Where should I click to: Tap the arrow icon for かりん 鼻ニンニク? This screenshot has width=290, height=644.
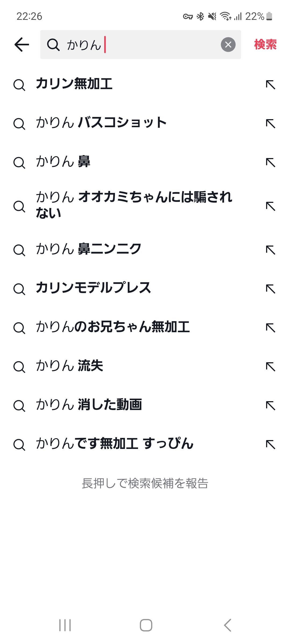[270, 250]
